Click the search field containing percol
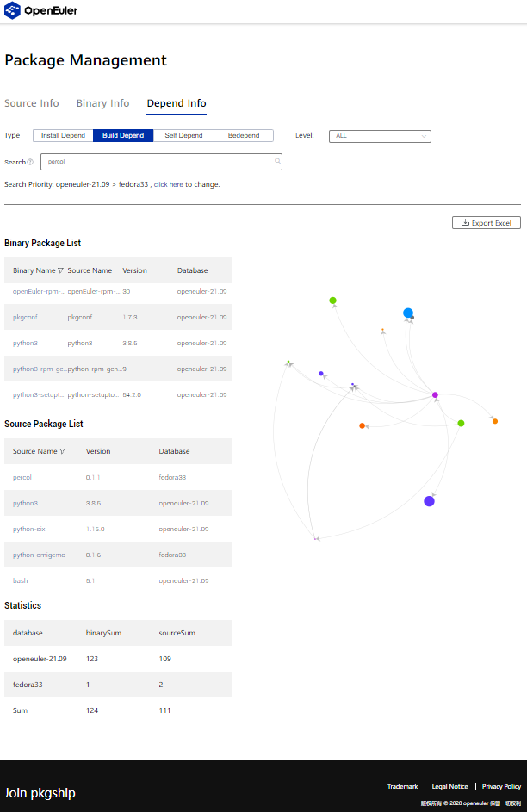 (159, 161)
